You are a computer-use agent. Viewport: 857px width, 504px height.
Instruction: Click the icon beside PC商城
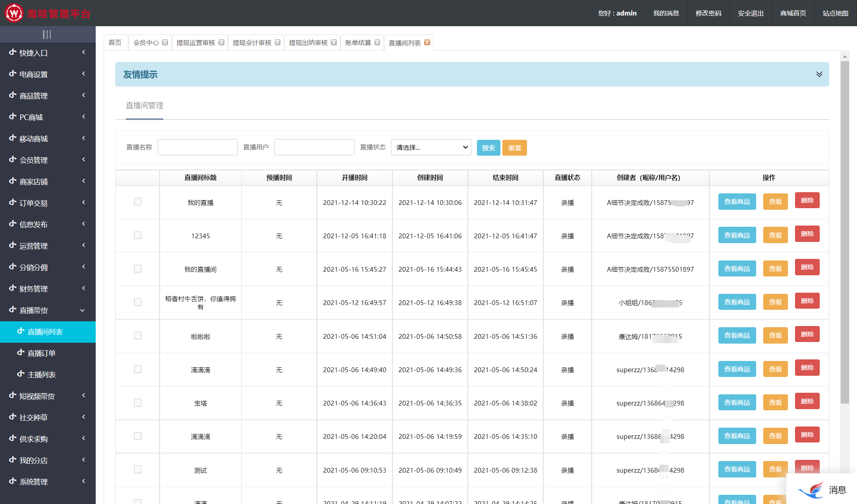[13, 116]
